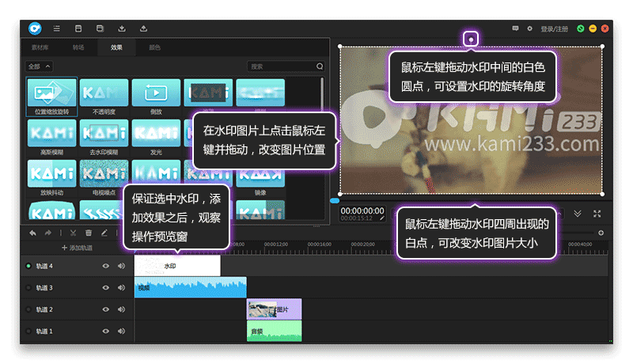Click the magnifier search icon
The image size is (633, 364).
(320, 66)
